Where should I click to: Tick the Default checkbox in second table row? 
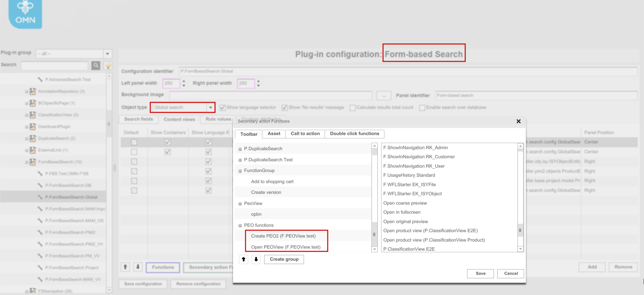coord(134,152)
